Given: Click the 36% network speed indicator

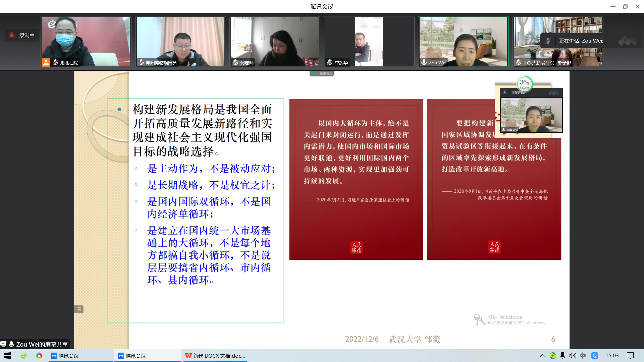Looking at the screenshot, I should click(524, 83).
